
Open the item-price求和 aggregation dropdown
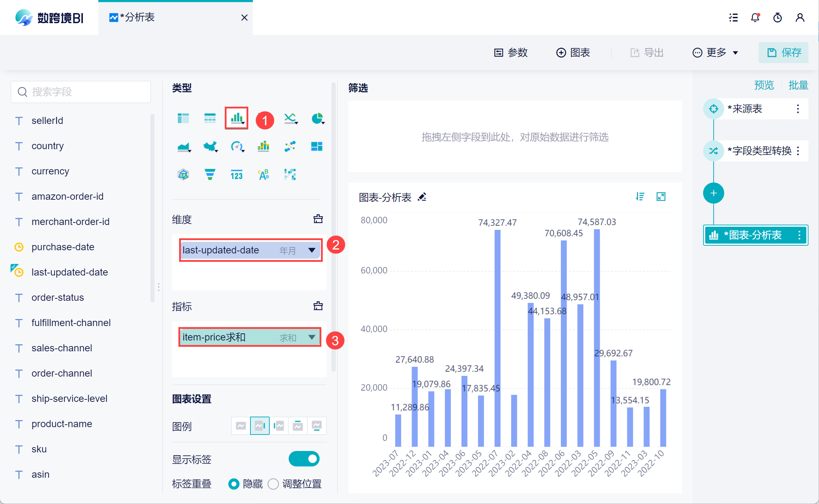[x=312, y=337]
